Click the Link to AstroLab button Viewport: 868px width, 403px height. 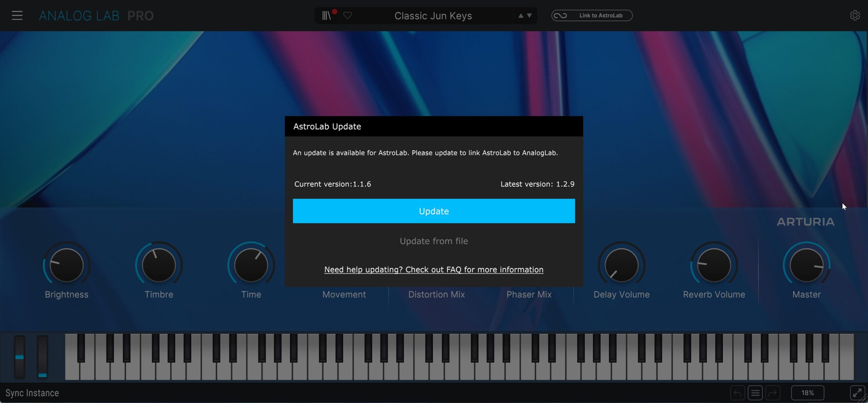coord(592,16)
